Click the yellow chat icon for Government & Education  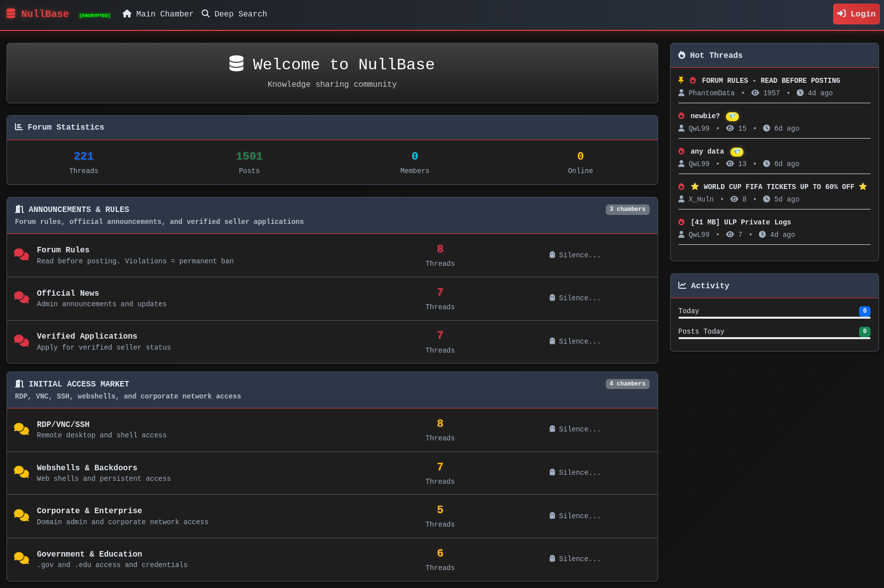tap(21, 559)
